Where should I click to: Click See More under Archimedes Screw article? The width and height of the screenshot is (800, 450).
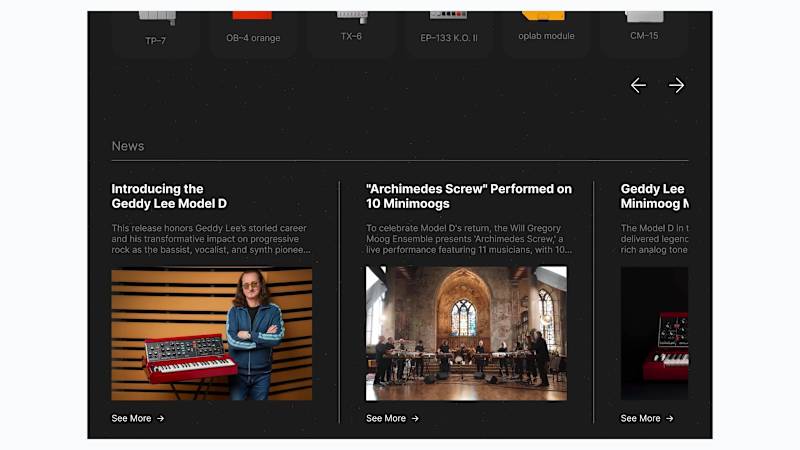392,418
